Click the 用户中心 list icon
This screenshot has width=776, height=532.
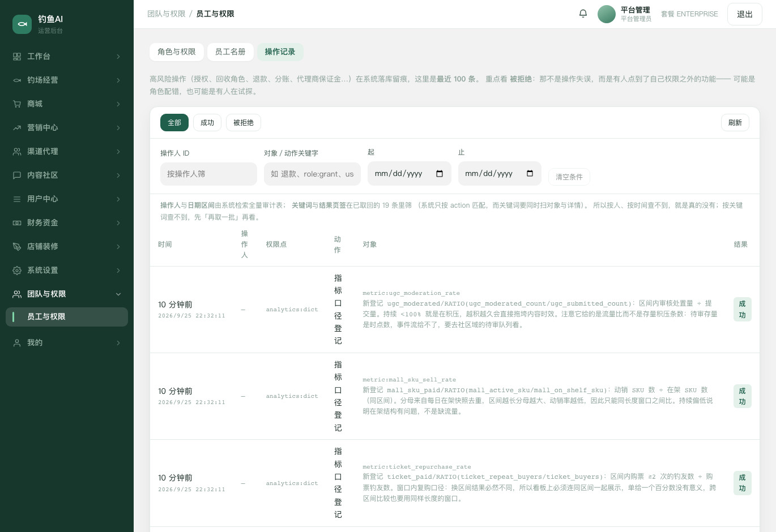click(17, 199)
